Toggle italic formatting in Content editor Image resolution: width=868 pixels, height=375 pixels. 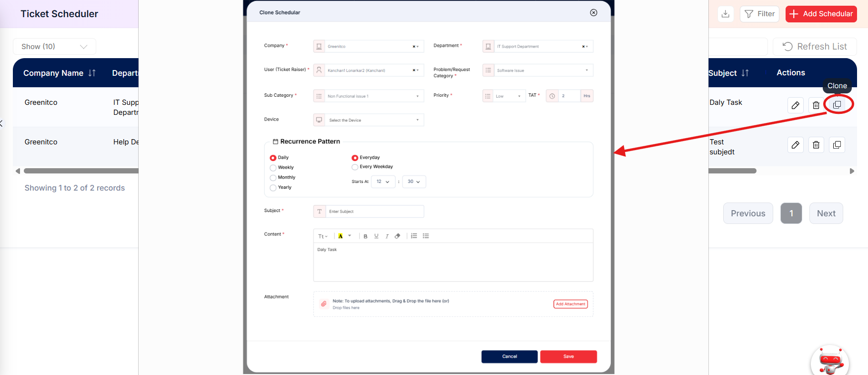tap(387, 236)
